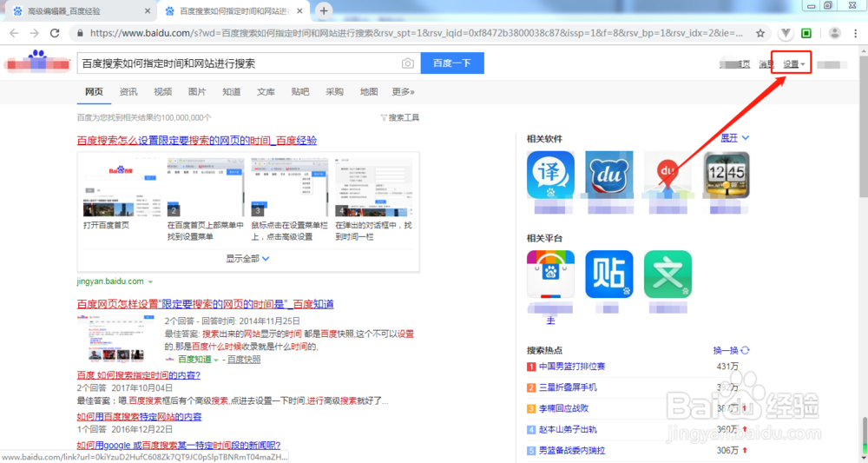Open link 如何用google 或百度搜索某一特定时间段的新闻呢?

pos(179,446)
